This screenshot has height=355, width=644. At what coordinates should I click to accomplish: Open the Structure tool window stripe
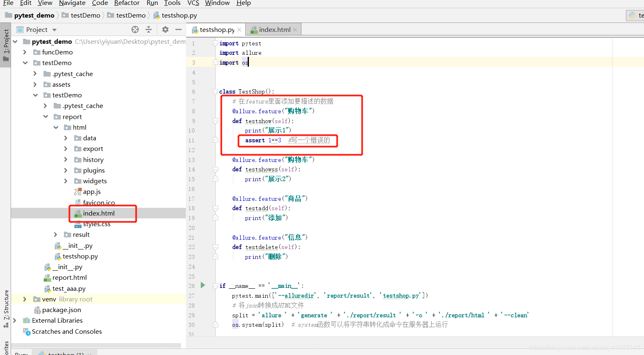tap(6, 309)
